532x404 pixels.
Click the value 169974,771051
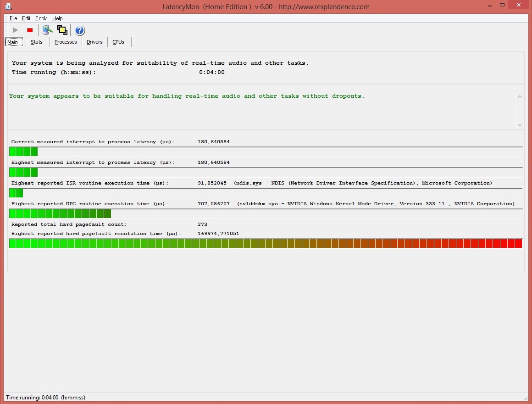coord(218,234)
